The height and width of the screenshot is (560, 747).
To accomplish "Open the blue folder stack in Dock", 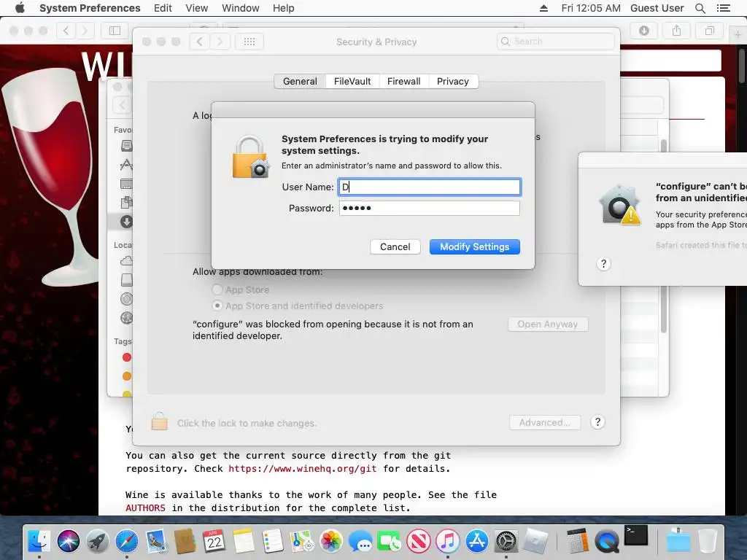I will click(x=678, y=542).
